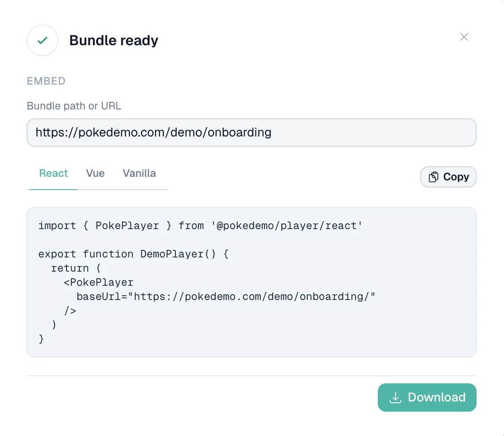
Task: Switch to the Vue tab
Action: pyautogui.click(x=95, y=173)
